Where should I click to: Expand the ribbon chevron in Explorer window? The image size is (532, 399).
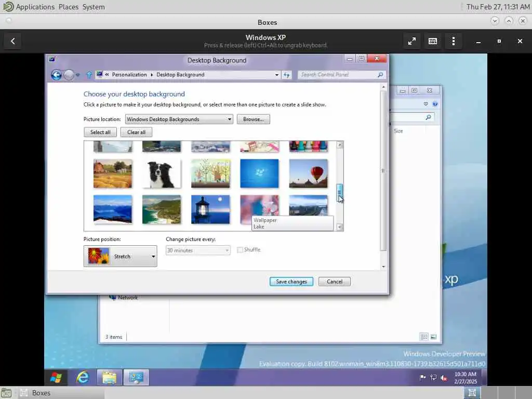tap(426, 104)
